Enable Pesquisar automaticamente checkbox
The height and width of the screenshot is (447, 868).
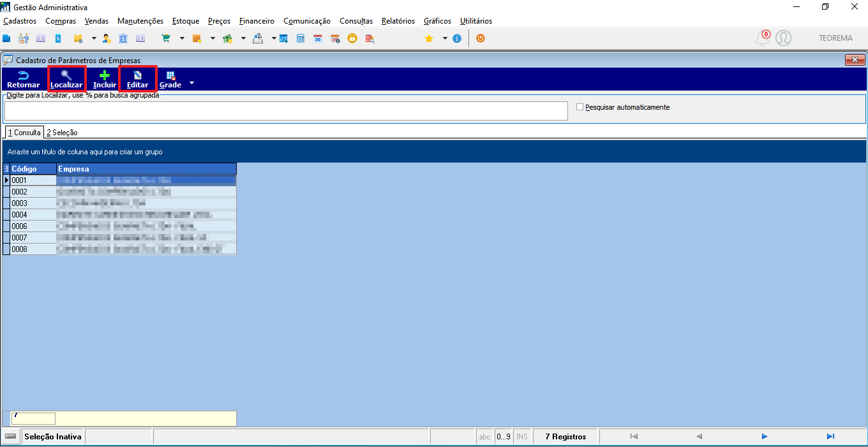click(580, 107)
